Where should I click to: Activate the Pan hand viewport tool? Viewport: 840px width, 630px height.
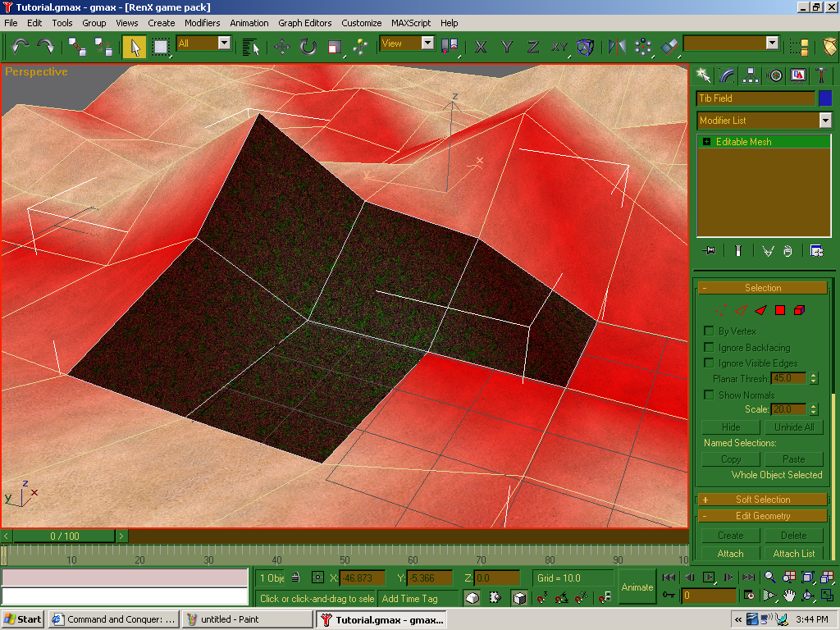click(788, 596)
